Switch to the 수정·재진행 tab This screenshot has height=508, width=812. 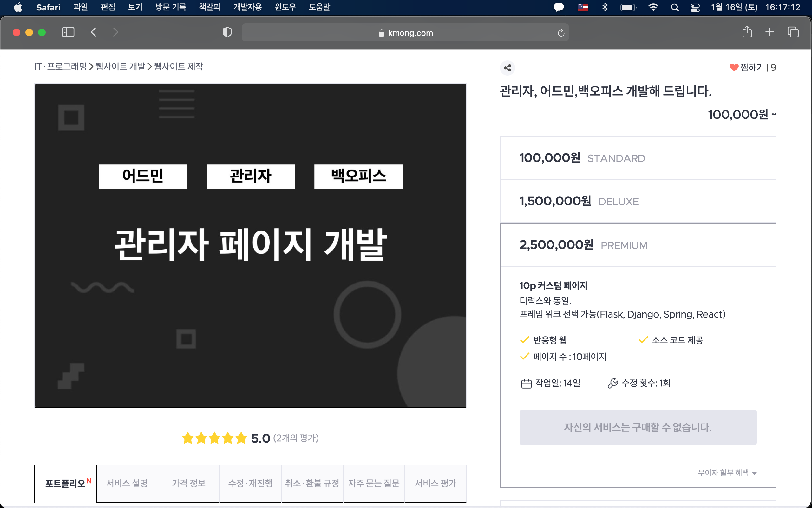[x=250, y=484]
